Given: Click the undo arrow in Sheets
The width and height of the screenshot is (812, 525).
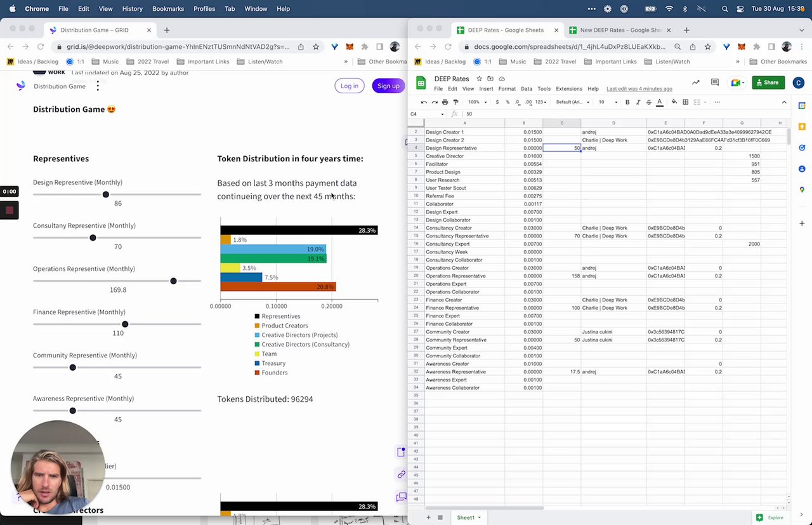Looking at the screenshot, I should click(x=424, y=102).
